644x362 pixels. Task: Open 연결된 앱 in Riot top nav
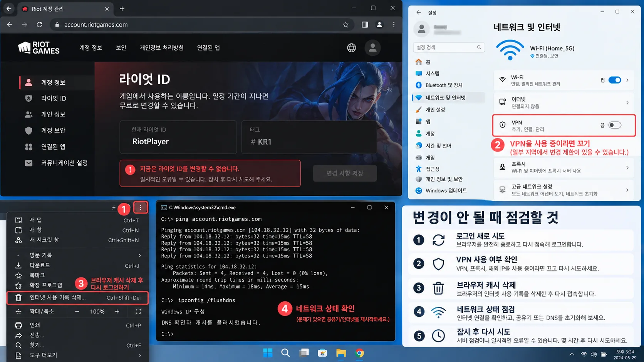(x=208, y=48)
